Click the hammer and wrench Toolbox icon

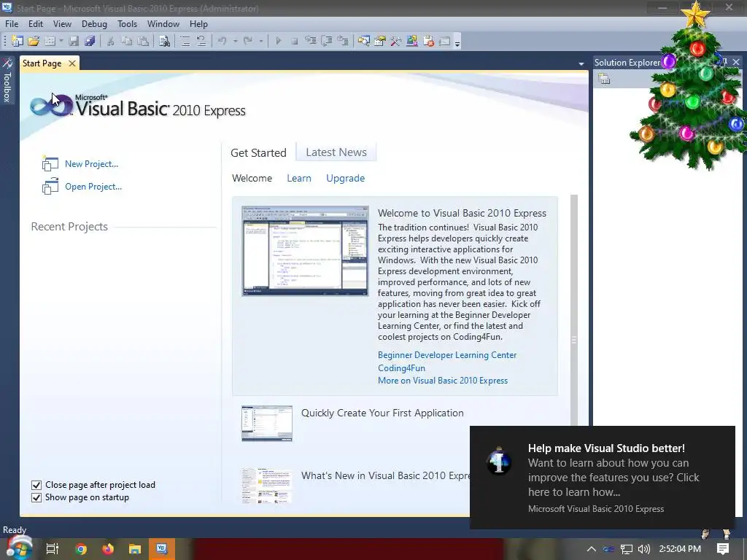tap(396, 42)
